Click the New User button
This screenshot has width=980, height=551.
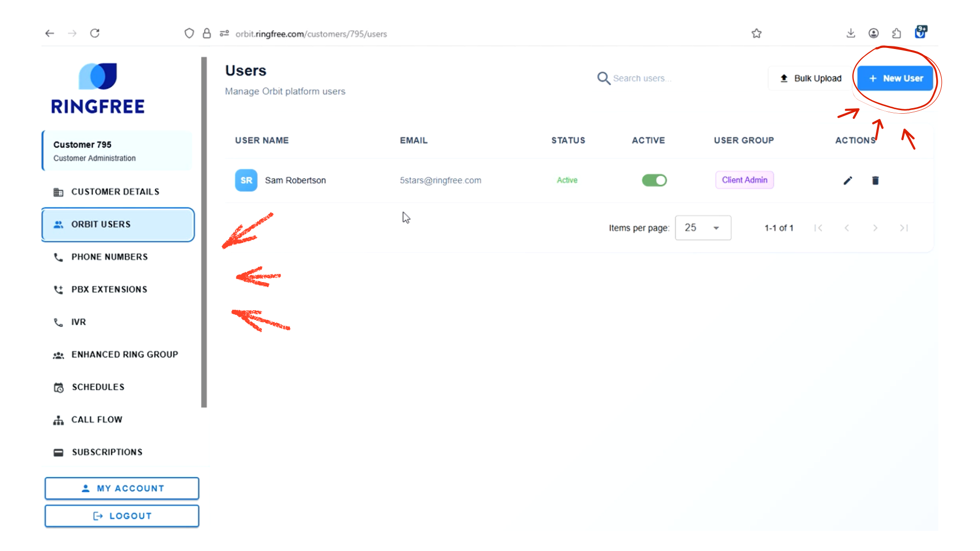[895, 79]
